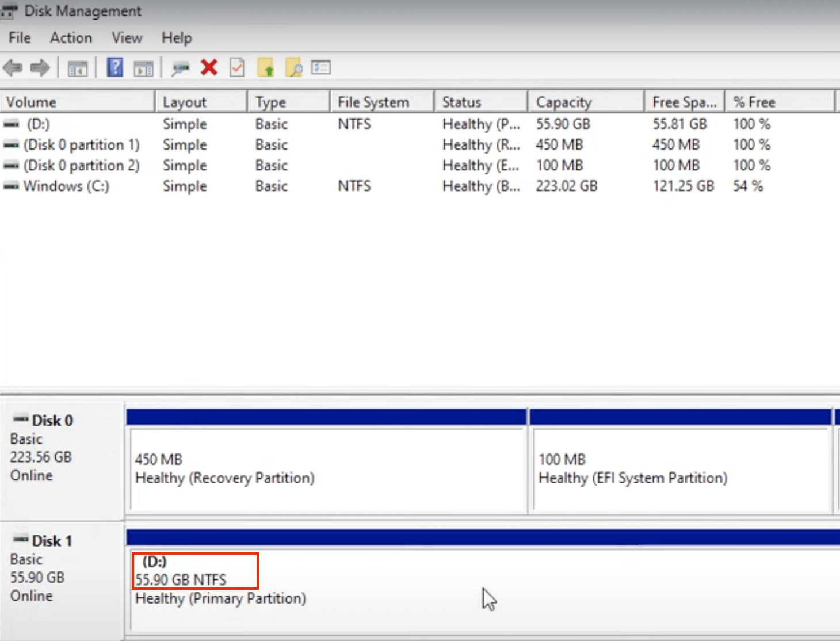Click the 54 % free cell

pos(748,186)
